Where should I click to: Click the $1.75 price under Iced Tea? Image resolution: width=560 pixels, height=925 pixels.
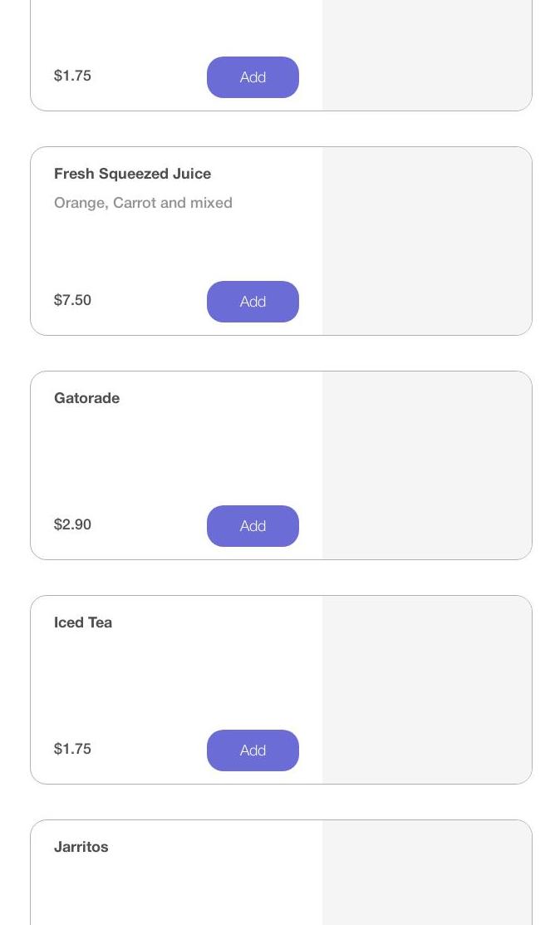pyautogui.click(x=72, y=749)
